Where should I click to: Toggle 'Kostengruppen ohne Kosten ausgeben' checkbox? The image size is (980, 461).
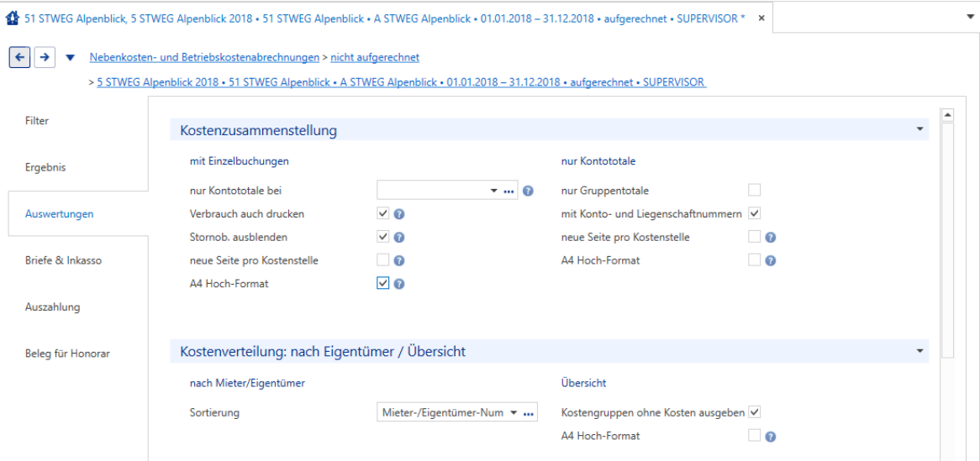pyautogui.click(x=755, y=412)
